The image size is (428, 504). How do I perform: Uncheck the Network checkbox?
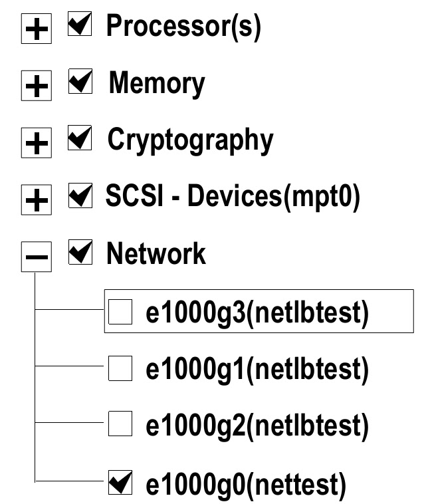click(x=80, y=253)
